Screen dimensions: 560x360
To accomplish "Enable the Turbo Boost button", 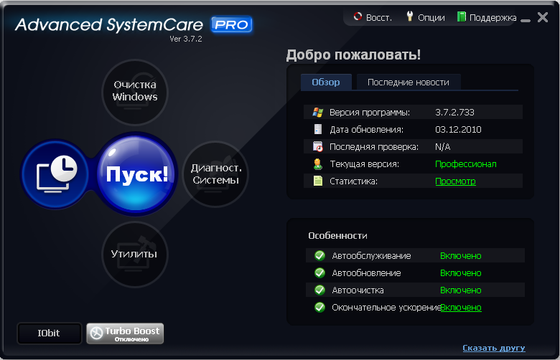I will coord(125,333).
